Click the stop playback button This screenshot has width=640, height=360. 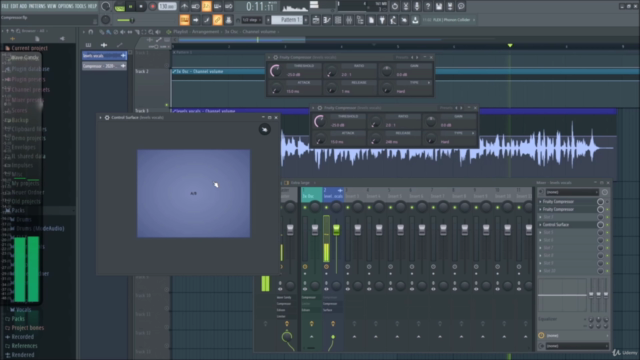[x=141, y=6]
